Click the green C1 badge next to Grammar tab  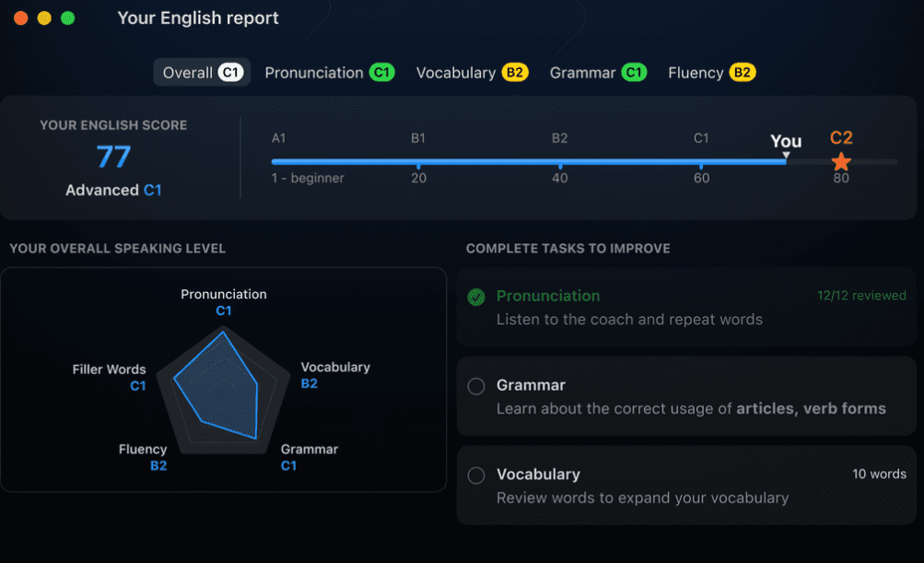634,73
